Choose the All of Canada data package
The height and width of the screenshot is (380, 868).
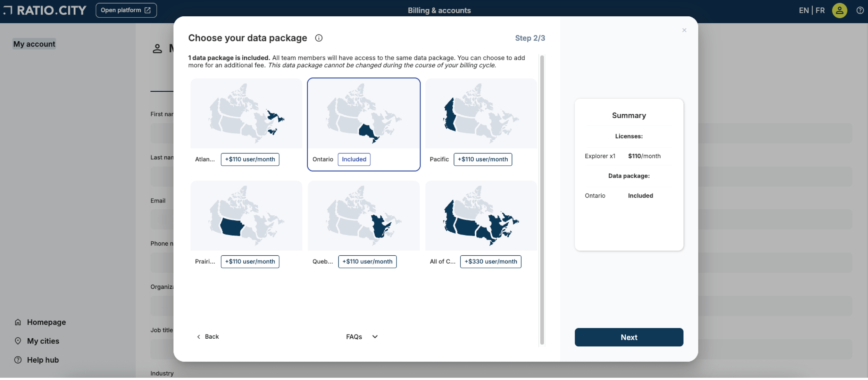tap(481, 216)
